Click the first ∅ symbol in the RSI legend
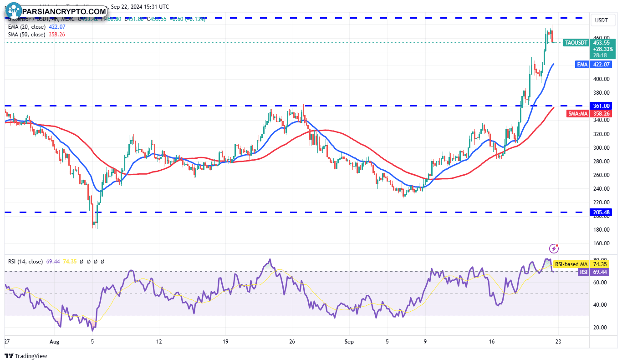Image resolution: width=622 pixels, height=364 pixels. (82, 262)
